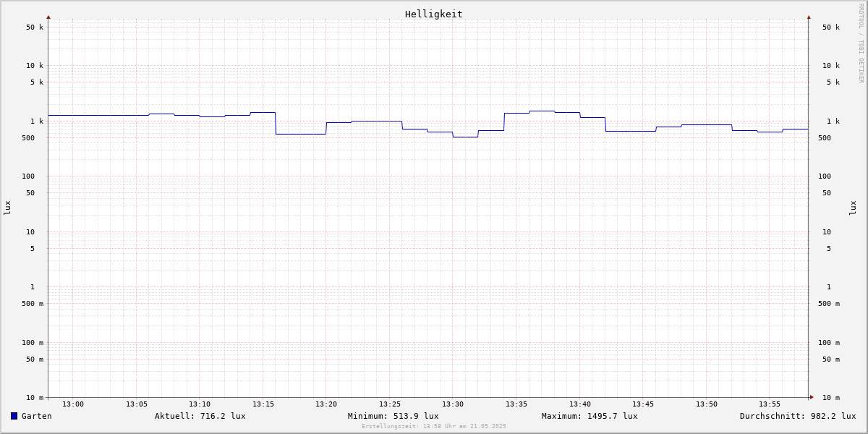Click the 500 label on right axis
This screenshot has width=868, height=434.
825,138
